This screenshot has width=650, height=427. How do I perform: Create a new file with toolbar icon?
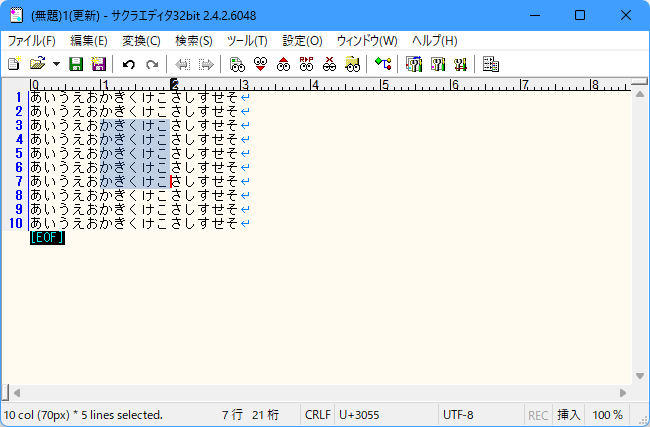tap(15, 64)
